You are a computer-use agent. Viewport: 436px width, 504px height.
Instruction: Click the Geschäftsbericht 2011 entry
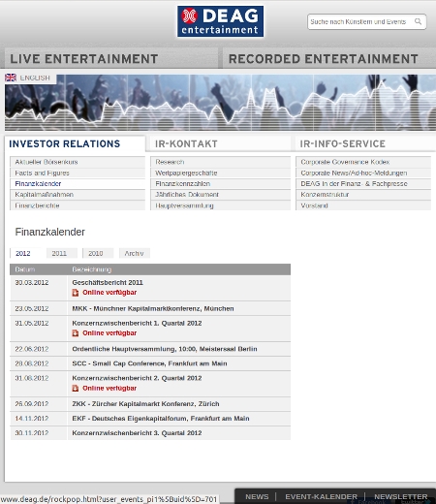pyautogui.click(x=108, y=282)
